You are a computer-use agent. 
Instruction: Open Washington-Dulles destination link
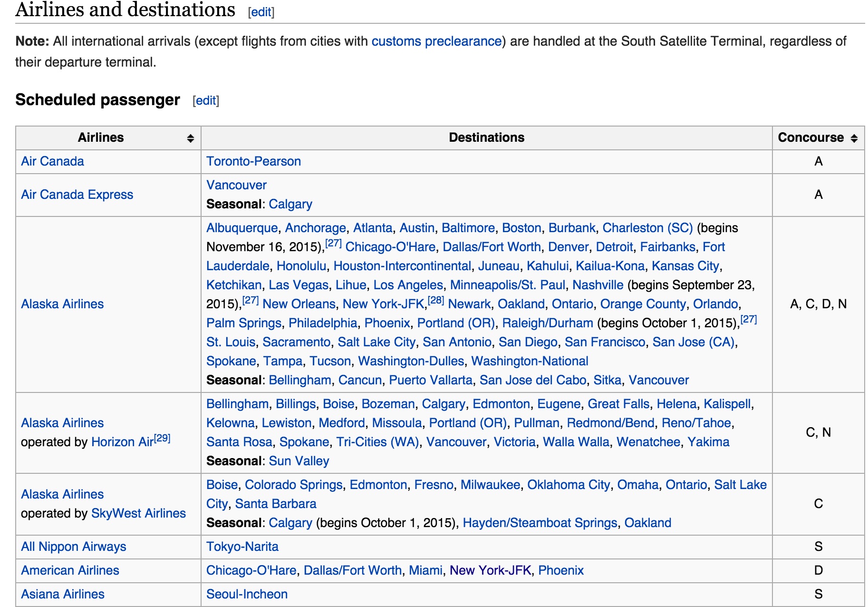click(x=411, y=361)
